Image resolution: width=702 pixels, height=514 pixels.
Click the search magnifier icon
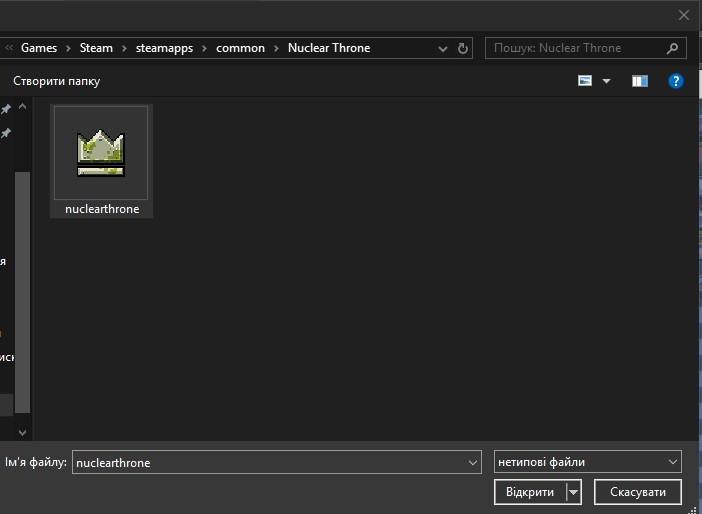click(672, 48)
